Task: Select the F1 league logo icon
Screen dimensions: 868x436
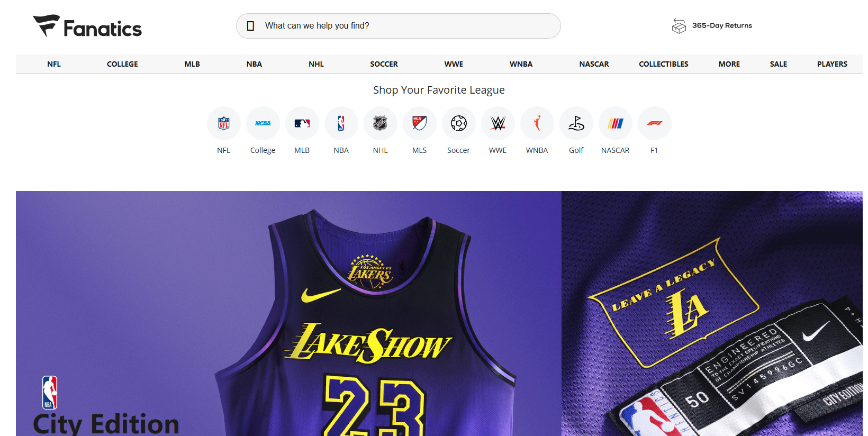Action: tap(655, 123)
